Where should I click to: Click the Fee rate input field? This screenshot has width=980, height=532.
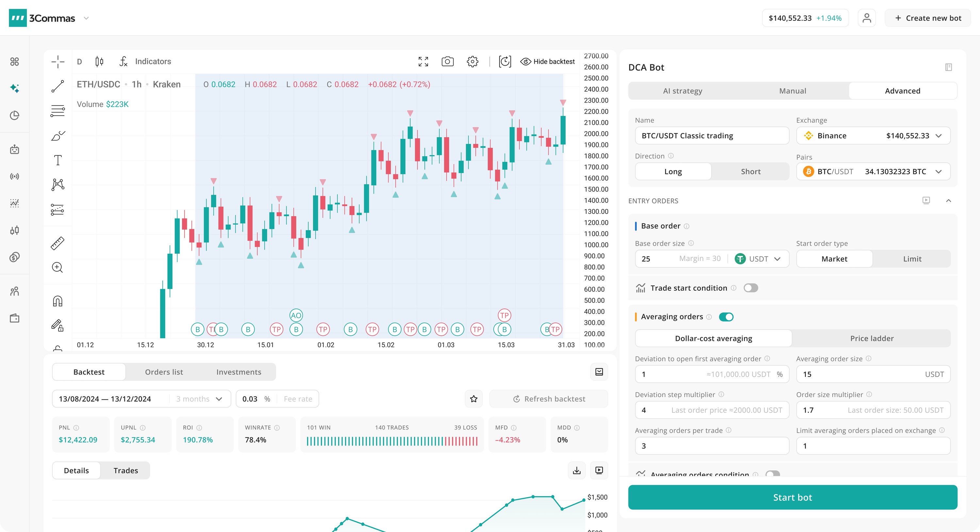point(277,399)
